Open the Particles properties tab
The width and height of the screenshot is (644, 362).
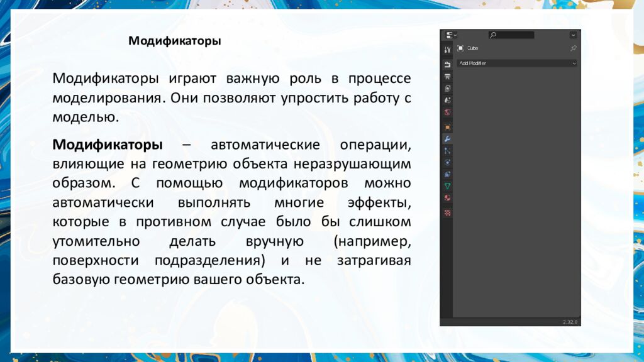point(447,150)
